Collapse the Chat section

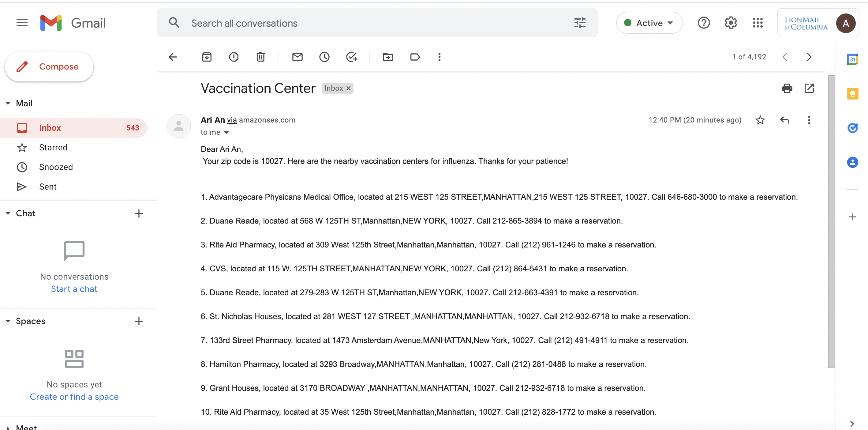8,213
